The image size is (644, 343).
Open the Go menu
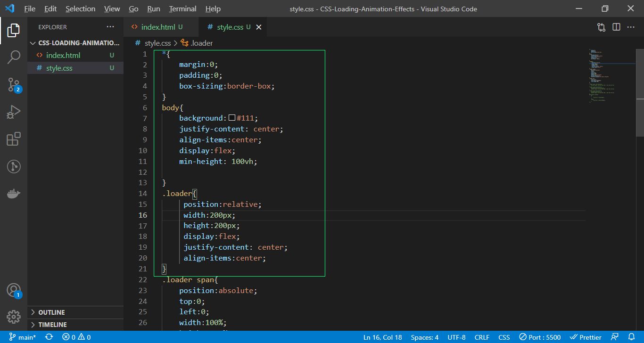tap(133, 9)
